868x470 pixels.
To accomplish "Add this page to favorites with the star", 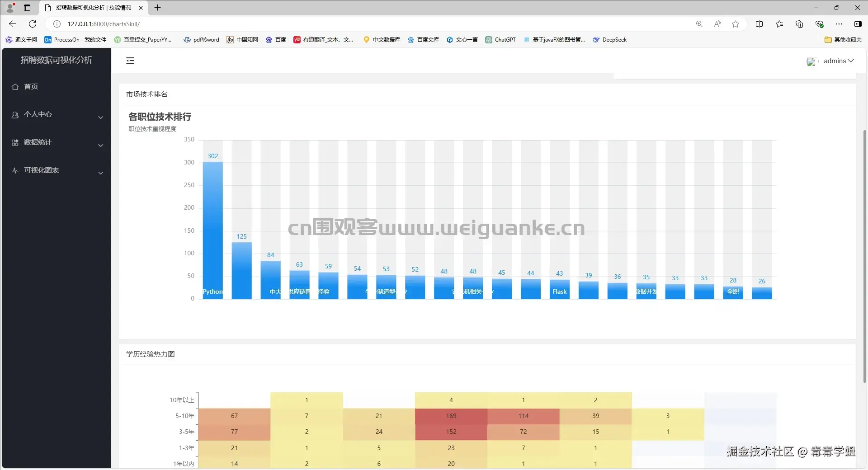I will tap(736, 24).
